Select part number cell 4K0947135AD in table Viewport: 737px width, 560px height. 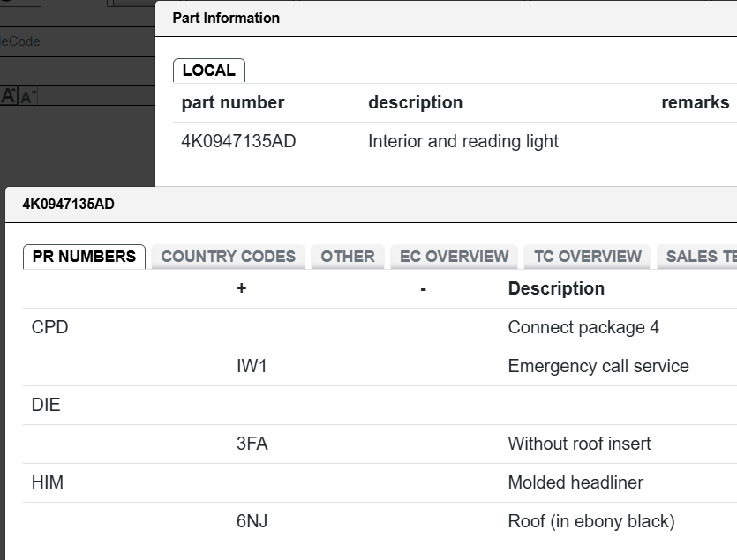[239, 141]
